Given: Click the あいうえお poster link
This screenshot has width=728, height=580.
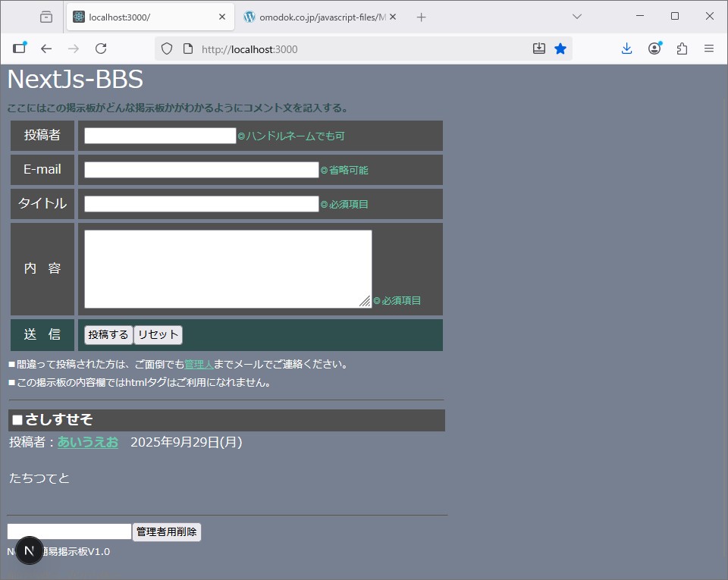Looking at the screenshot, I should click(x=87, y=442).
